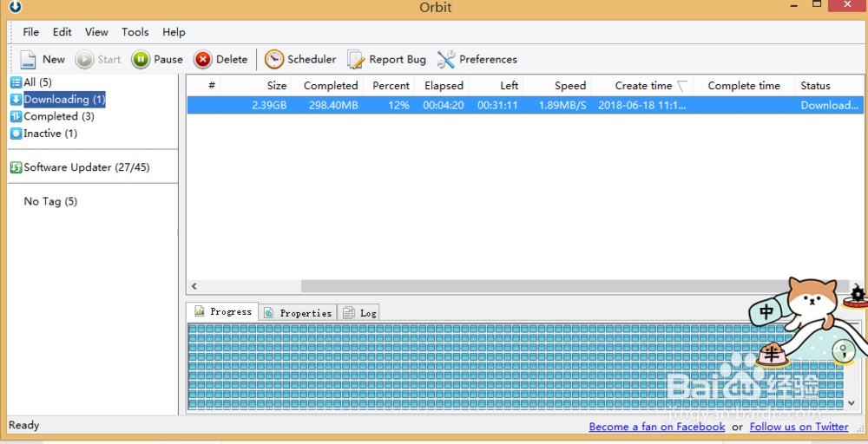
Task: Click the horizontal scrollbar left arrow
Action: pyautogui.click(x=194, y=286)
